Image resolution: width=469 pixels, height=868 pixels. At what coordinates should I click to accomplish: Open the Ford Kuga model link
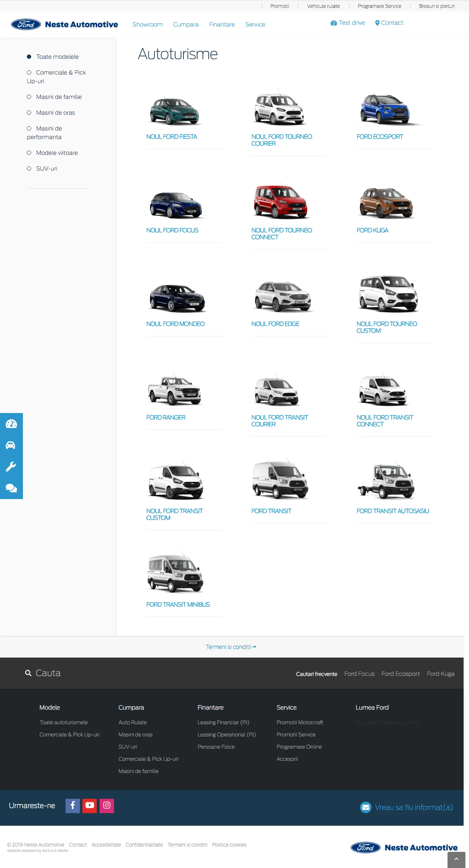point(373,230)
